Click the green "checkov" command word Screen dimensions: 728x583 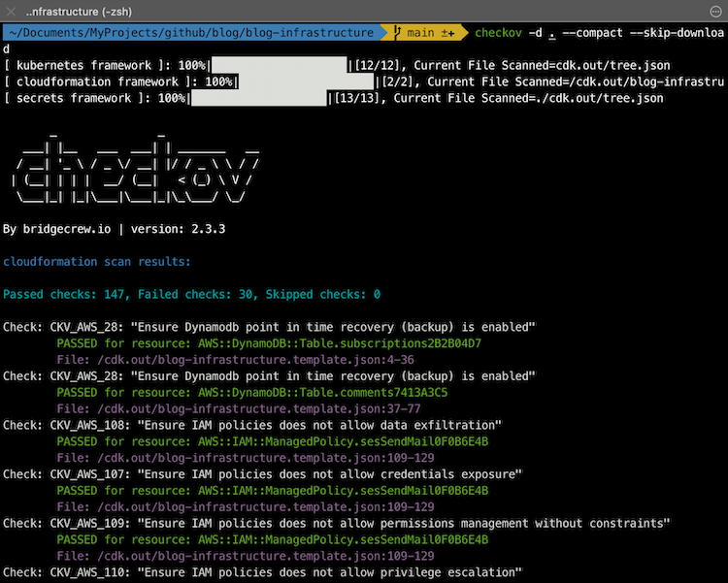coord(498,32)
